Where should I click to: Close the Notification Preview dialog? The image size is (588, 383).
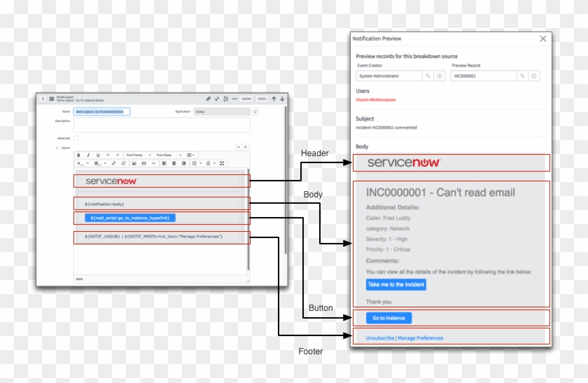click(543, 39)
